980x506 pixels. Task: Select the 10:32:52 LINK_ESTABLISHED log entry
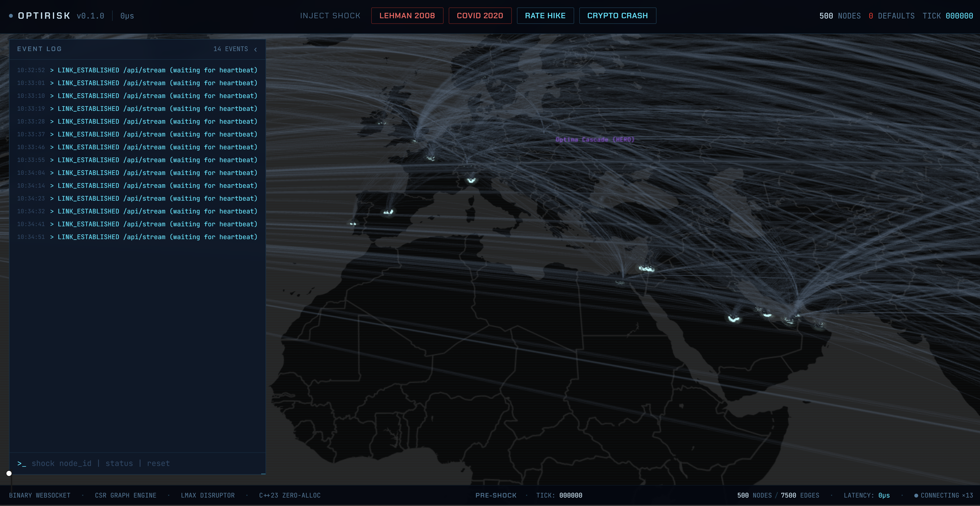(x=137, y=70)
